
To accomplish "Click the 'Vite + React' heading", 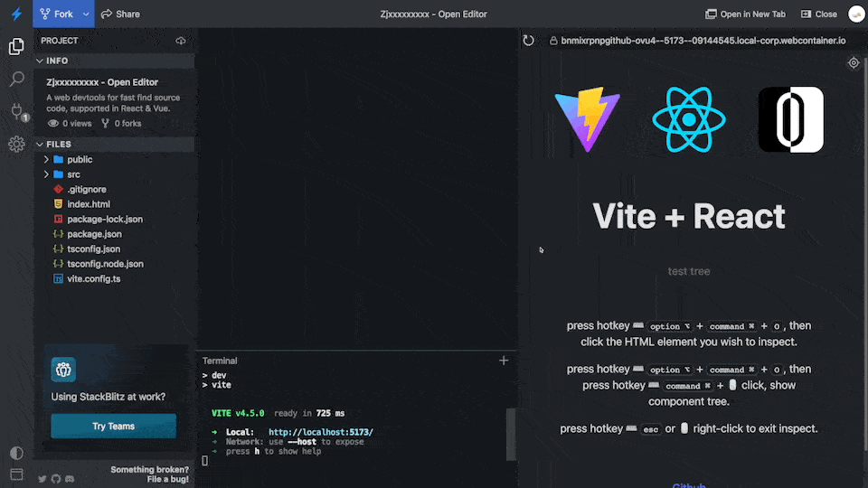I will click(x=689, y=216).
